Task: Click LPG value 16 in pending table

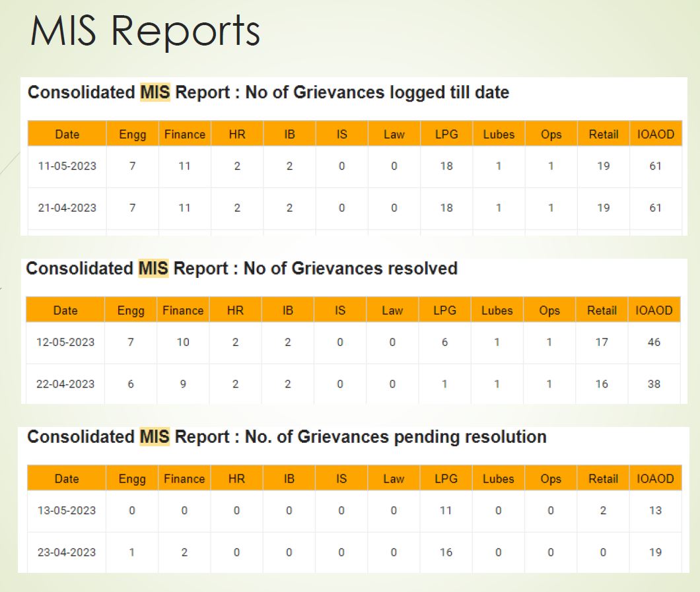Action: [446, 552]
